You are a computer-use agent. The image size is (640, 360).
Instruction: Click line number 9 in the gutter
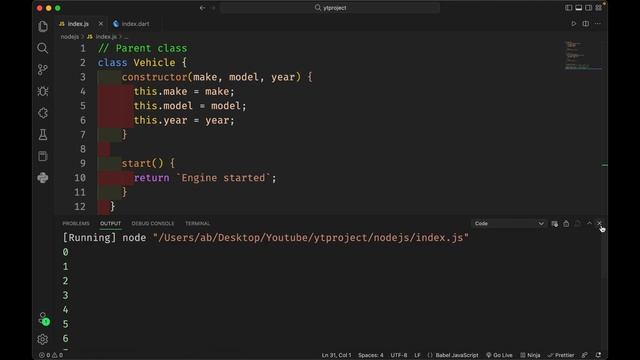83,164
